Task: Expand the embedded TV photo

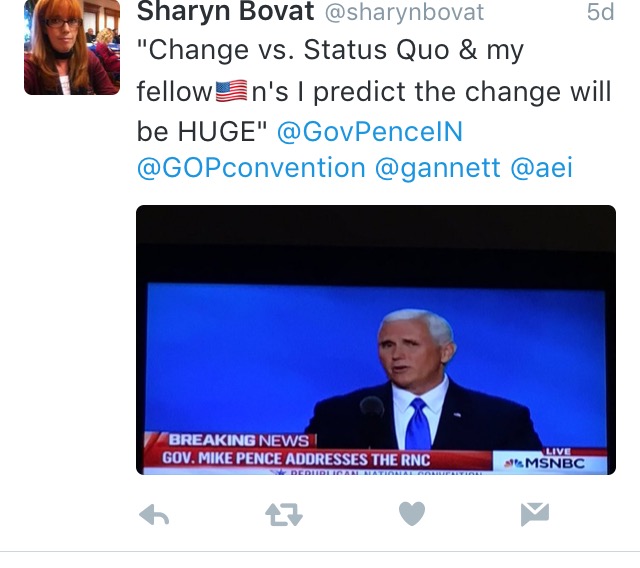Action: coord(376,340)
